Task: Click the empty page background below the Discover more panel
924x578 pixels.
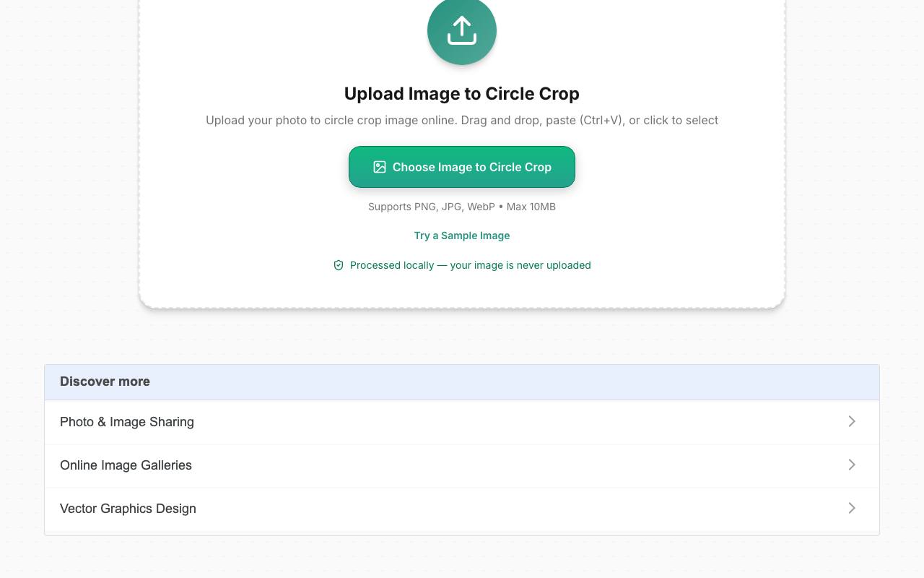Action: (462, 558)
